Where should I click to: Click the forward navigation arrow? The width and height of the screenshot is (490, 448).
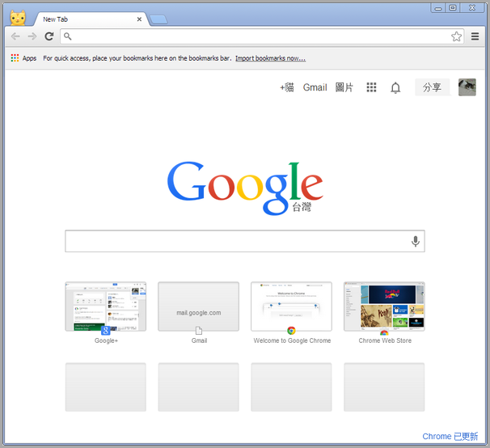click(32, 36)
